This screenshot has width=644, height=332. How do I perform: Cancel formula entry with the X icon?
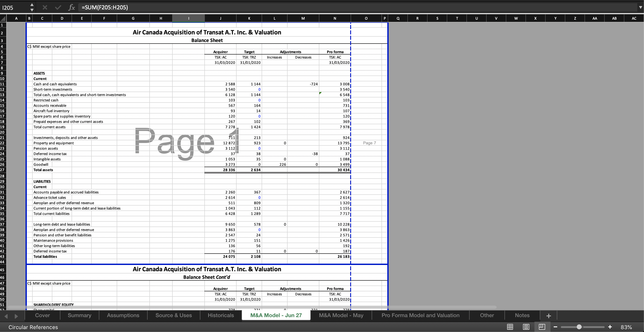click(45, 8)
